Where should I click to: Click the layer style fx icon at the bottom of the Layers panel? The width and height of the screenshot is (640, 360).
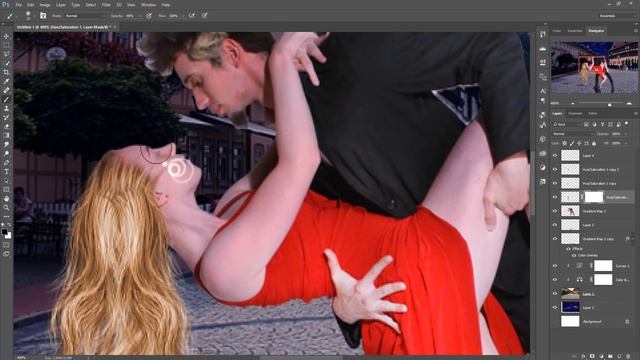[x=583, y=356]
